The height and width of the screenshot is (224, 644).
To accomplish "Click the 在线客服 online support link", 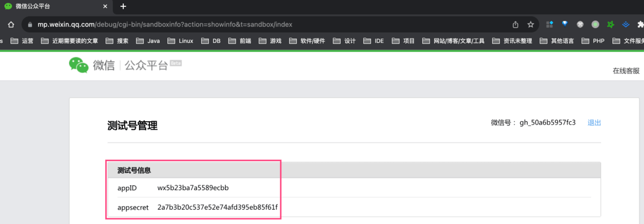I will pos(626,71).
